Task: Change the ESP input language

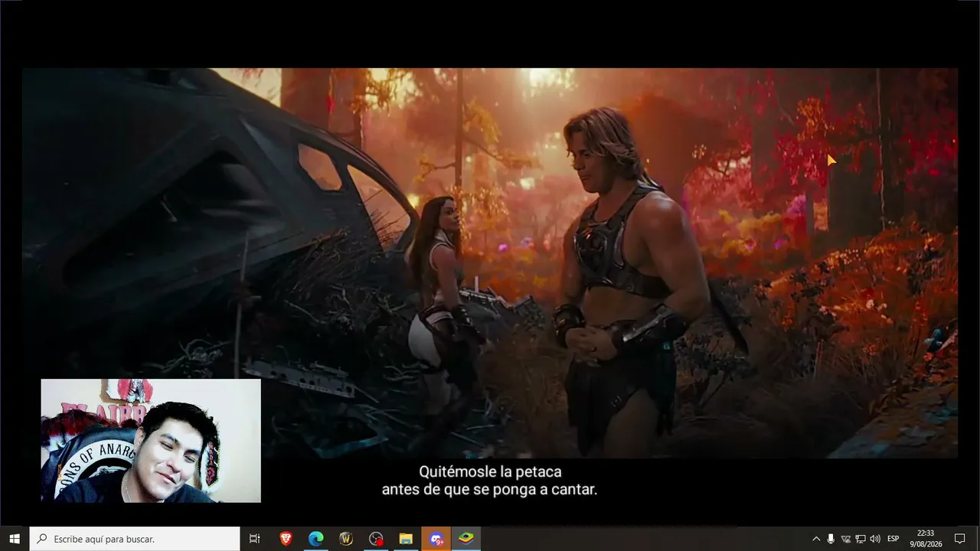Action: (893, 539)
